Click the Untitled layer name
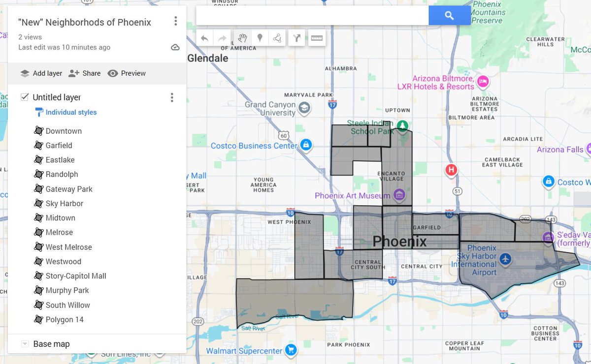591x364 pixels. pyautogui.click(x=57, y=97)
